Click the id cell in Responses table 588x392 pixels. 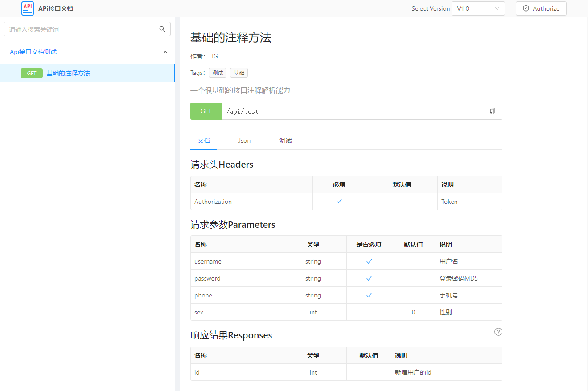click(235, 372)
